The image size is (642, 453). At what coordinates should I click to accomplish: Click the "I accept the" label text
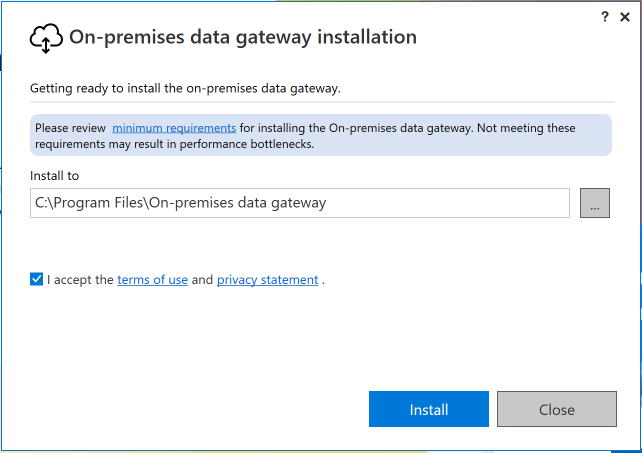(80, 280)
